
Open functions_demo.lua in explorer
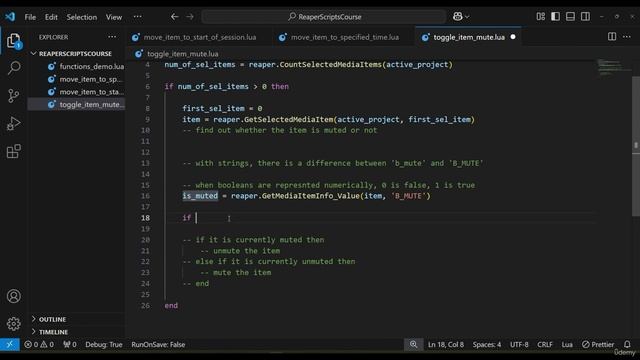tap(92, 66)
